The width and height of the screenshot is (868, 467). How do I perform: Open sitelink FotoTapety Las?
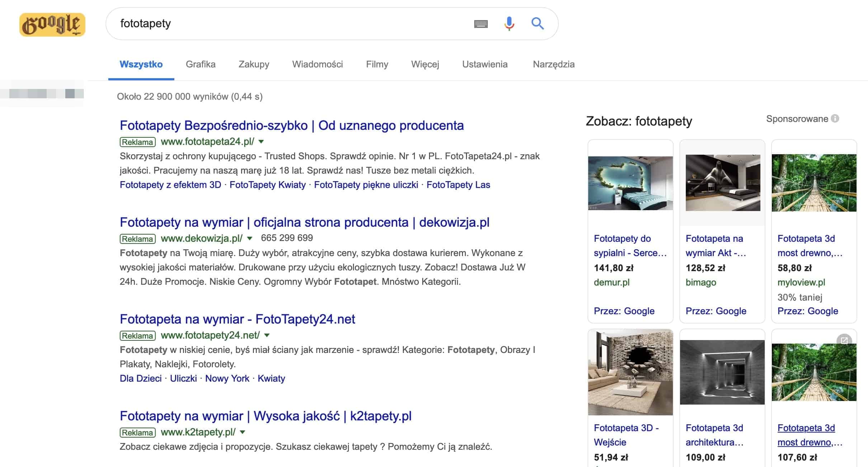click(x=458, y=185)
